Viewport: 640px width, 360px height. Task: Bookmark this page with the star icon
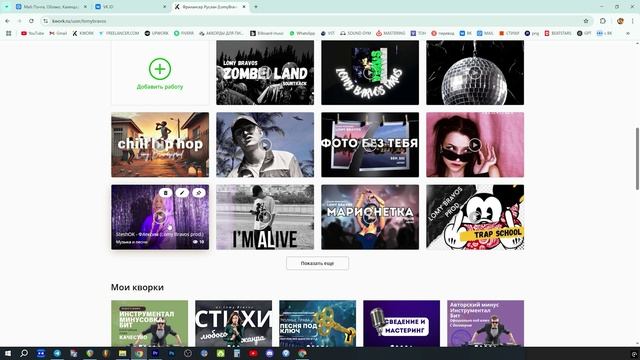(x=586, y=21)
